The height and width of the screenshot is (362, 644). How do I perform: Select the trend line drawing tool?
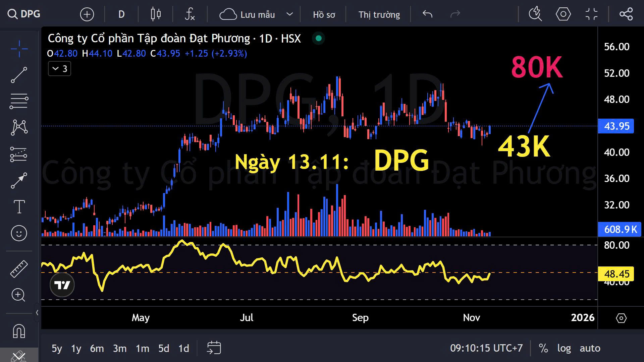(x=19, y=75)
